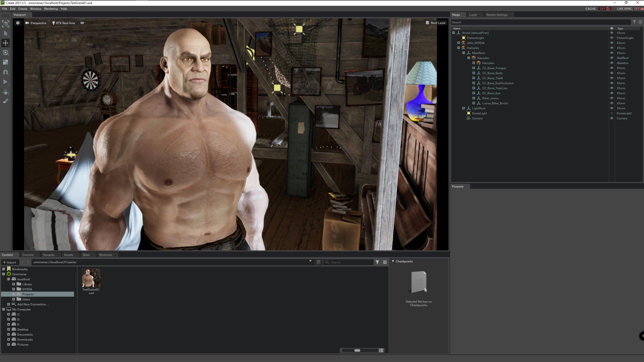This screenshot has width=644, height=362.
Task: Hide the Loose_Biker_Boots prim
Action: tap(612, 103)
